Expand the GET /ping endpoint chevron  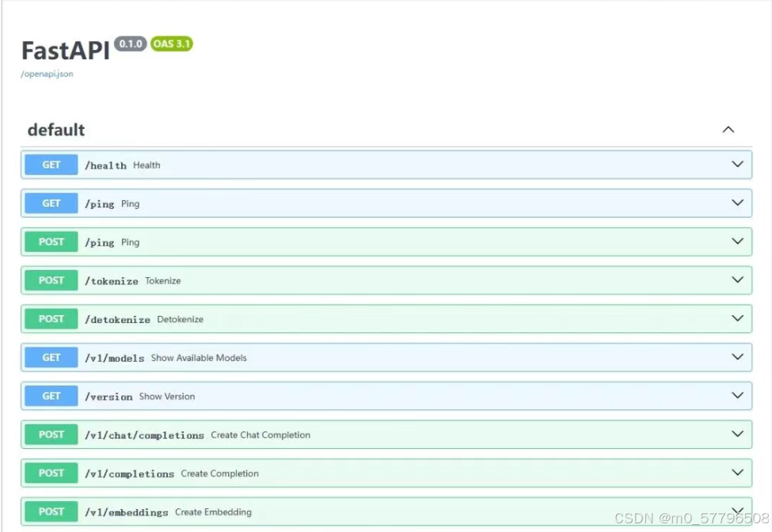point(737,202)
